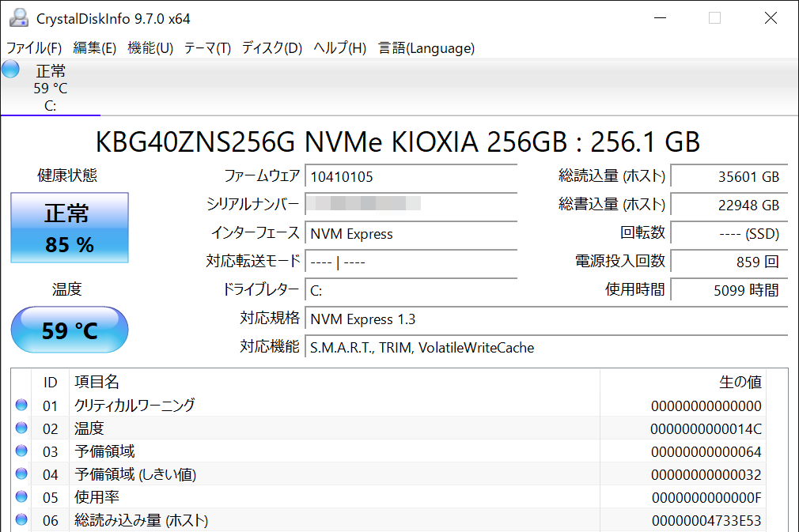
Task: Click the ID column header
Action: 50,382
